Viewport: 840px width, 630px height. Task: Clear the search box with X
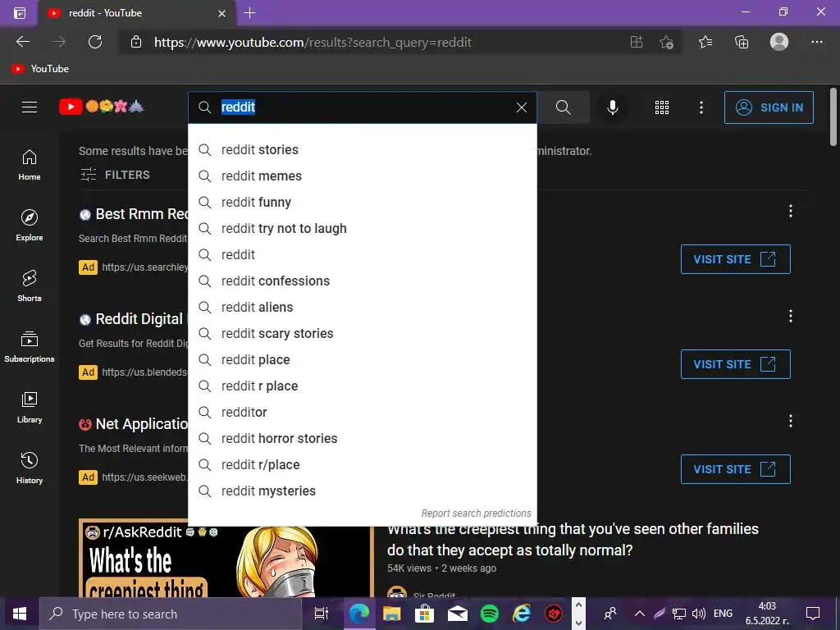(522, 107)
